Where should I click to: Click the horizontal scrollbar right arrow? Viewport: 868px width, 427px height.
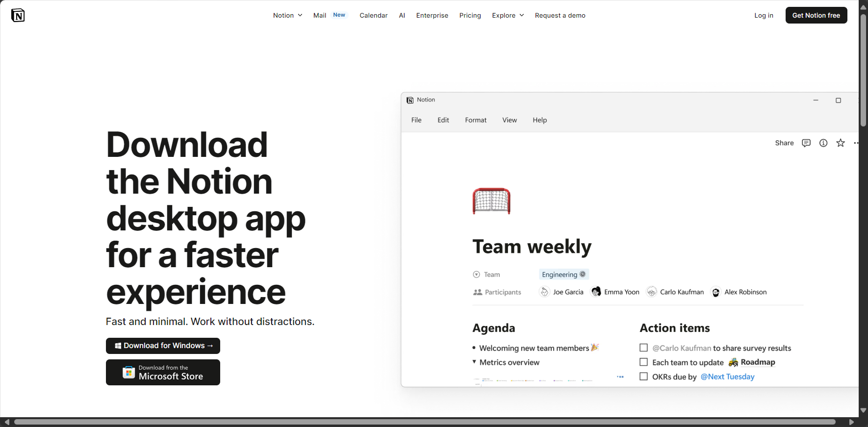point(852,422)
